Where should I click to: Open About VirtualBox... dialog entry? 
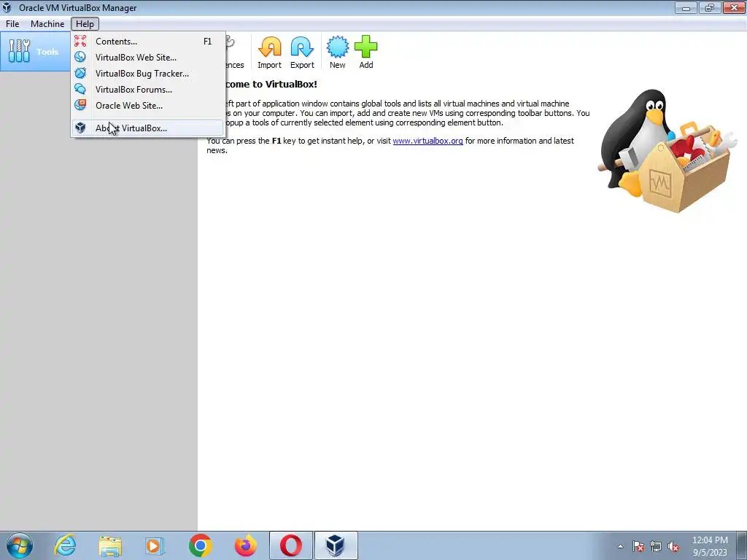click(x=148, y=128)
